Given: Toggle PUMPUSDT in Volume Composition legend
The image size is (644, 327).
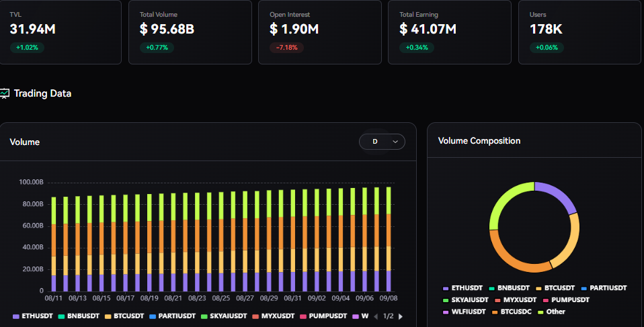Looking at the screenshot, I should (567, 300).
